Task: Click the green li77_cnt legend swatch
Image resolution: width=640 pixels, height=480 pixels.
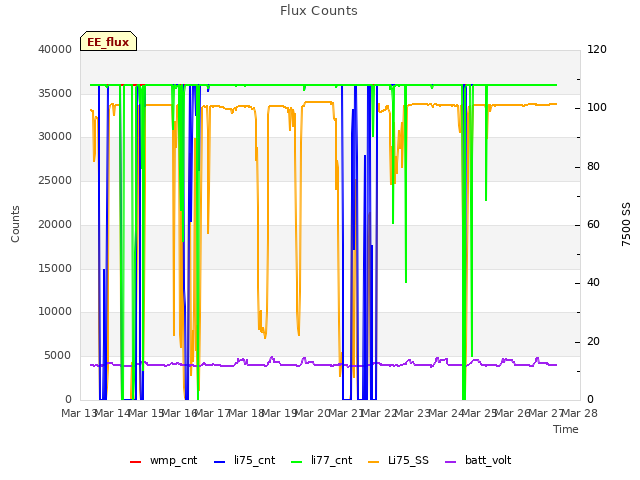Action: [296, 462]
